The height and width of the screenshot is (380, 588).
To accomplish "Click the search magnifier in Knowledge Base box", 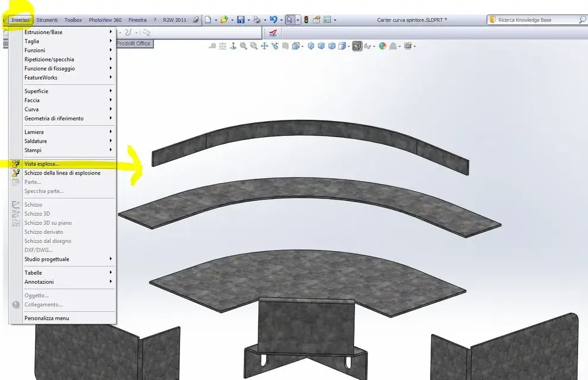I will [x=581, y=20].
